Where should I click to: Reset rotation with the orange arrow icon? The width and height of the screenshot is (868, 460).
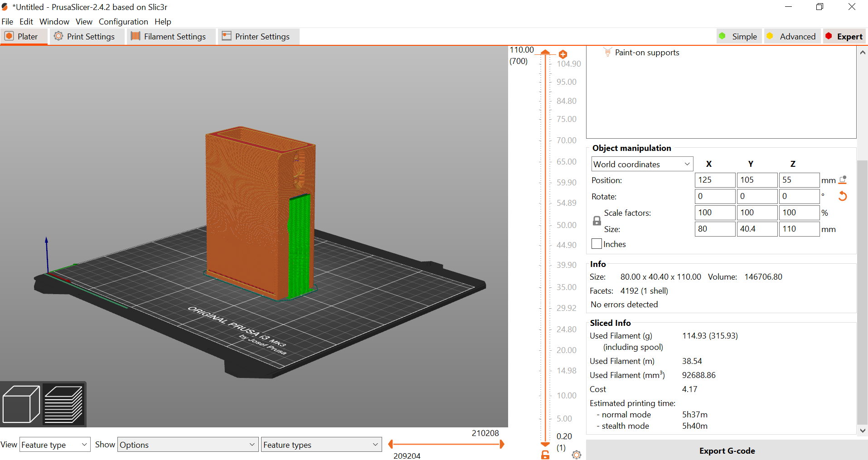[x=843, y=196]
